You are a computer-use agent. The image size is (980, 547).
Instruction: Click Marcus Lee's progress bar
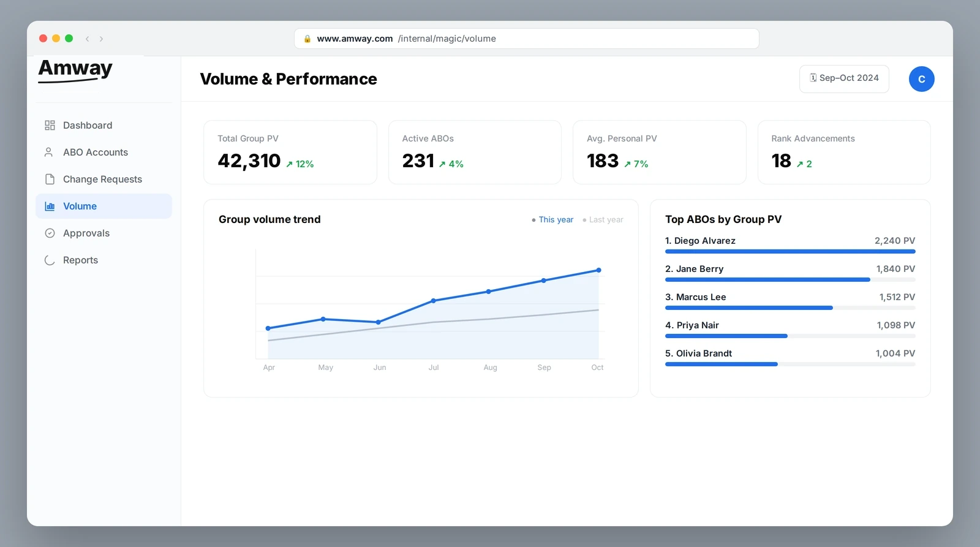click(x=790, y=307)
